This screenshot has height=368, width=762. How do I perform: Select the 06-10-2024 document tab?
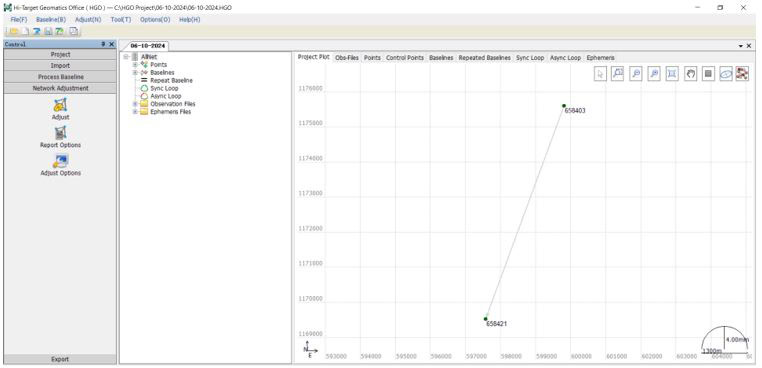coord(148,46)
